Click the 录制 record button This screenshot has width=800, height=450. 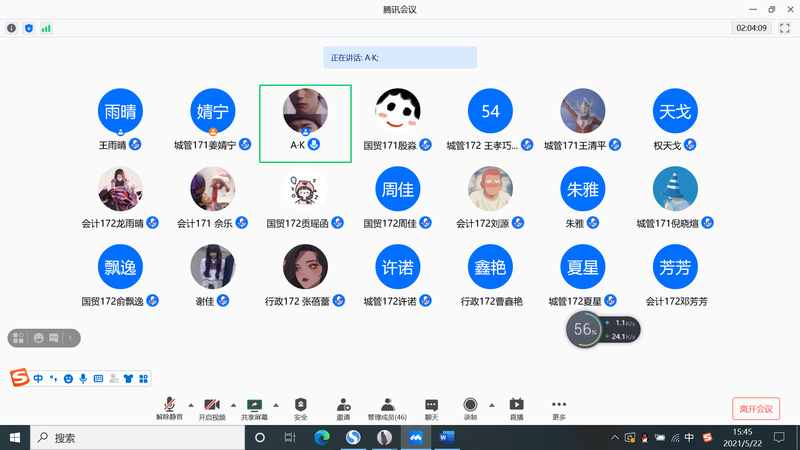469,407
